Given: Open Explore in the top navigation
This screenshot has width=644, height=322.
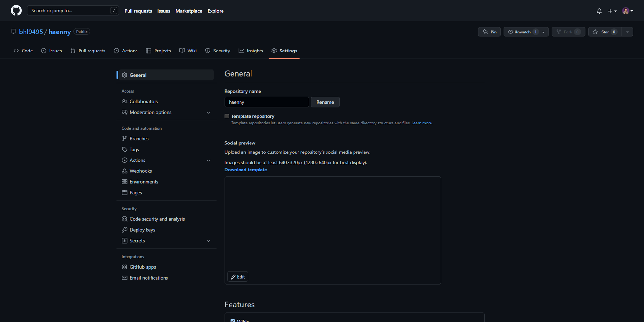Looking at the screenshot, I should [215, 11].
